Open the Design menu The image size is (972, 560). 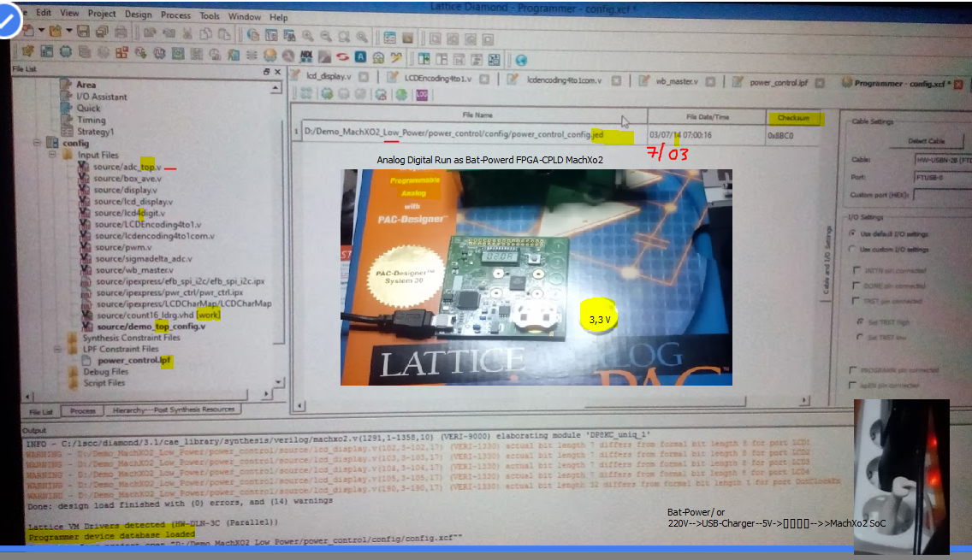click(139, 15)
